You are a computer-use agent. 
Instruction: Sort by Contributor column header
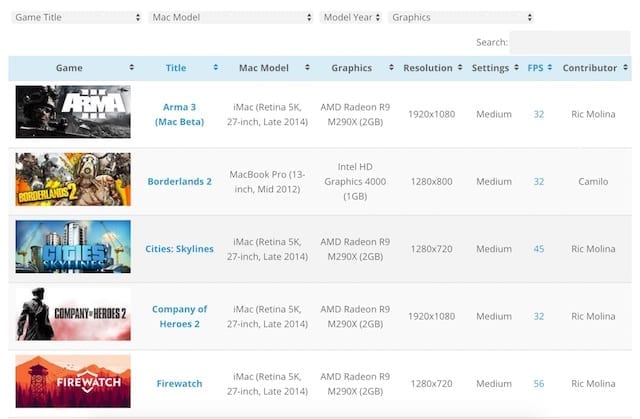pos(589,68)
